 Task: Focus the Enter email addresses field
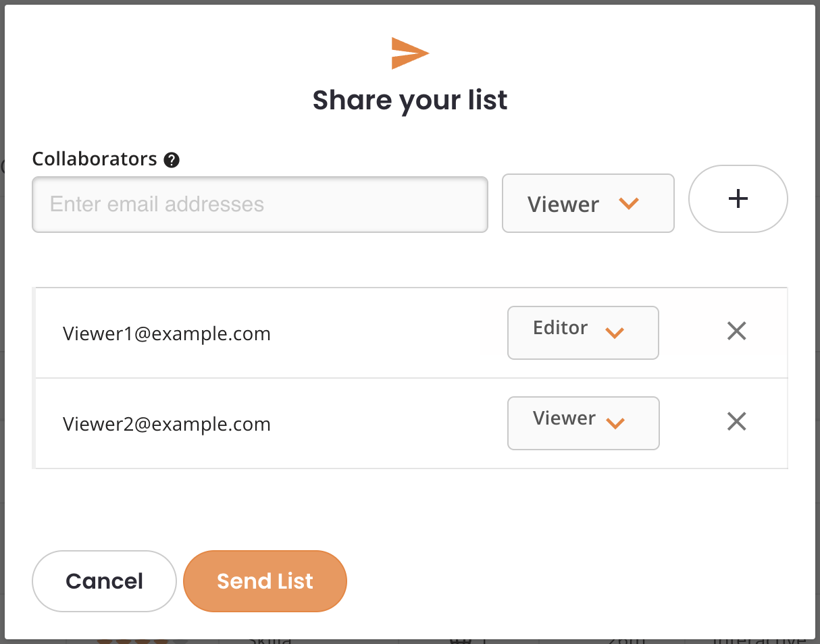[x=260, y=205]
